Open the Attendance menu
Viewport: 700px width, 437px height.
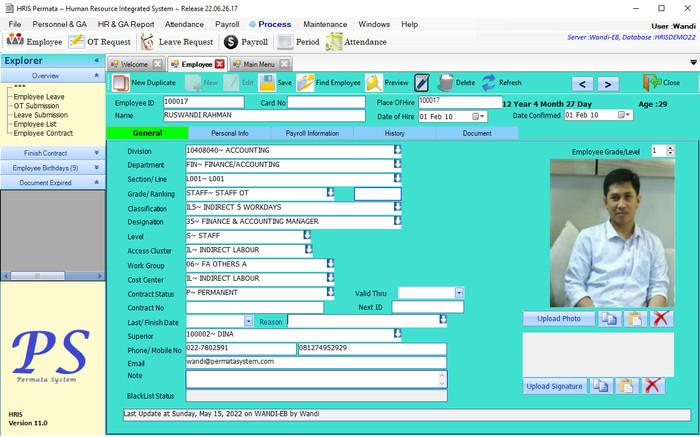coord(184,23)
